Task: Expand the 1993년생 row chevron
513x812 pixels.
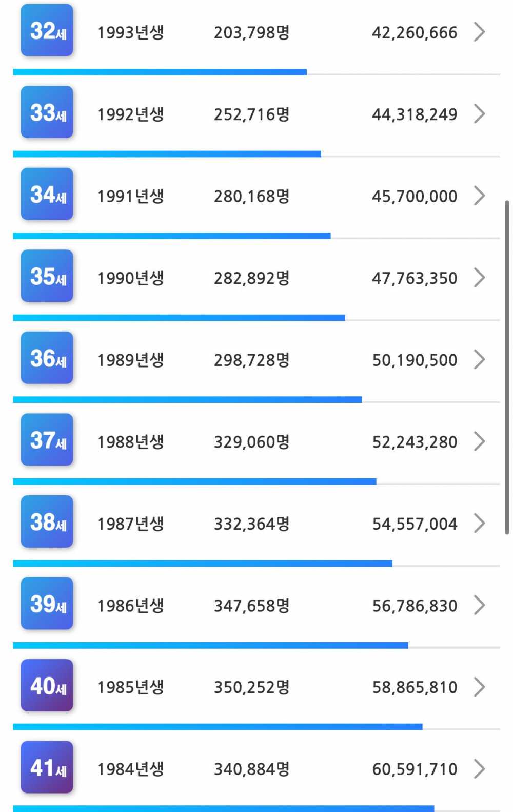Action: [x=479, y=32]
